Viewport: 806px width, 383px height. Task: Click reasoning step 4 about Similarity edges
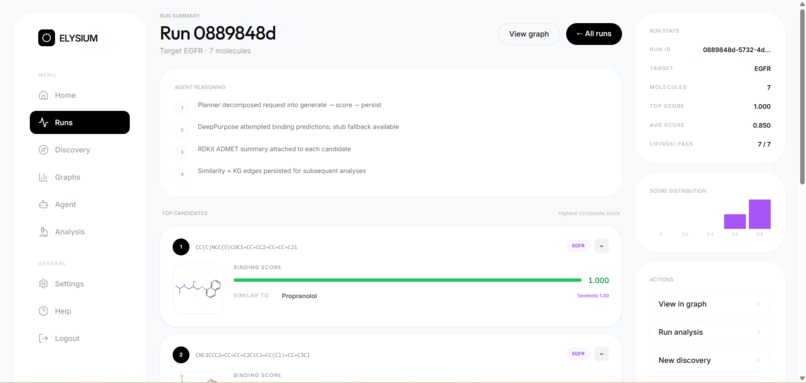[282, 171]
